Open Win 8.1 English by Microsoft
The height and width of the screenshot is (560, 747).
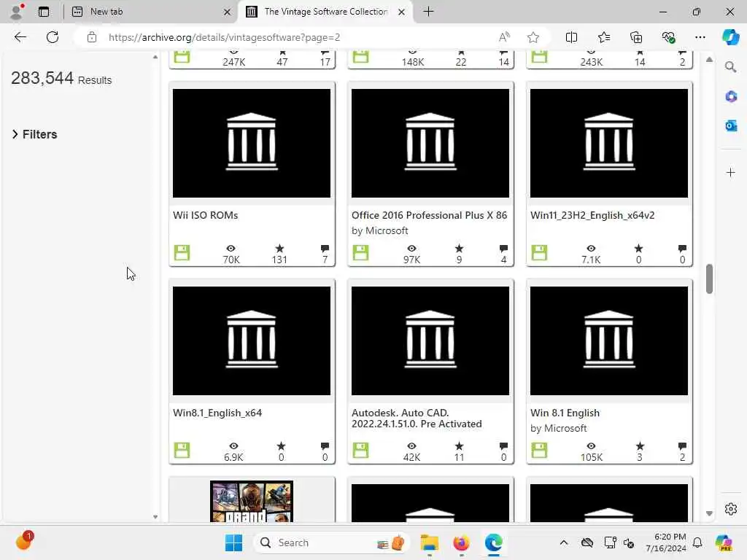pyautogui.click(x=565, y=413)
